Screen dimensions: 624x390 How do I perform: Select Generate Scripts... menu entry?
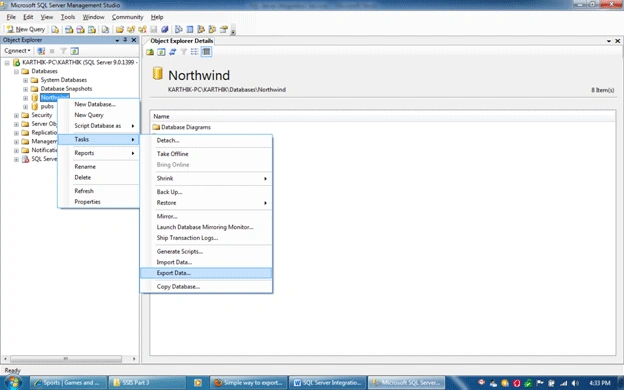tap(206, 252)
